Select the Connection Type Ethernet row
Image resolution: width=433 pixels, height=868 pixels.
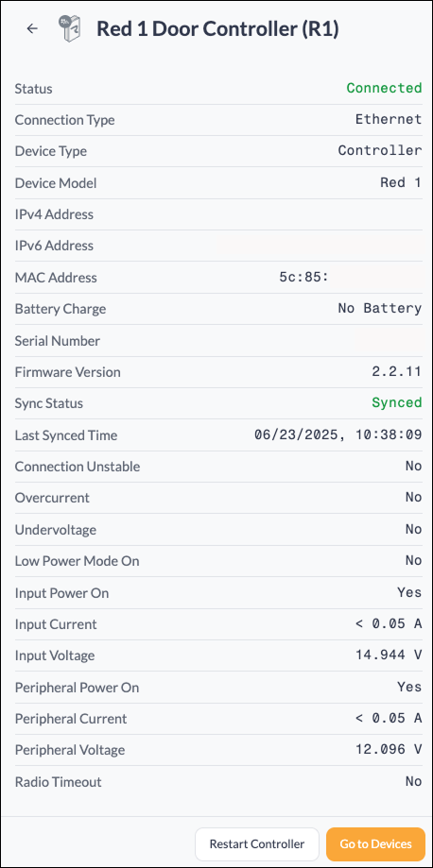click(x=218, y=120)
